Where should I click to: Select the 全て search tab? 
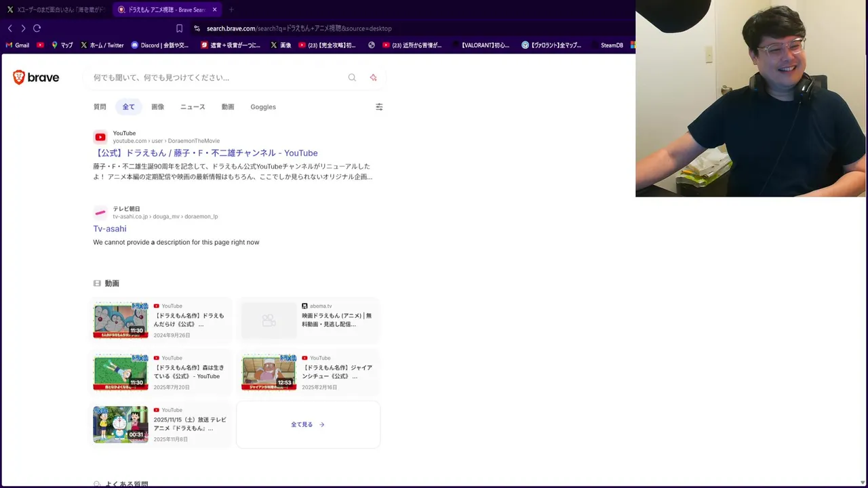coord(128,106)
